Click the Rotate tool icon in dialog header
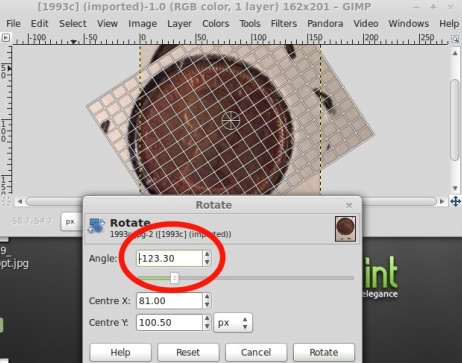Viewport: 462px width, 363px height. point(96,226)
